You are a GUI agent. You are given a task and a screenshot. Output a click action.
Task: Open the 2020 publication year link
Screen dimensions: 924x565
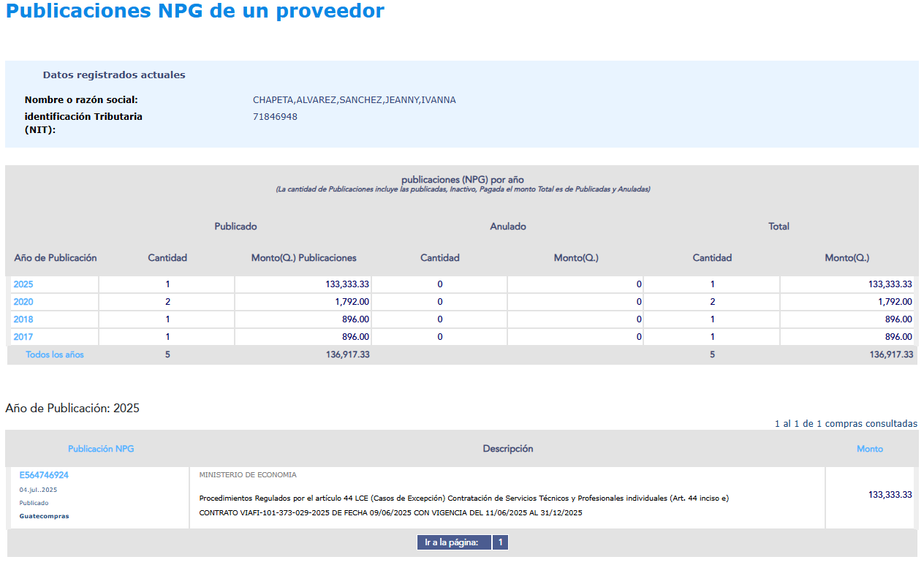coord(23,302)
